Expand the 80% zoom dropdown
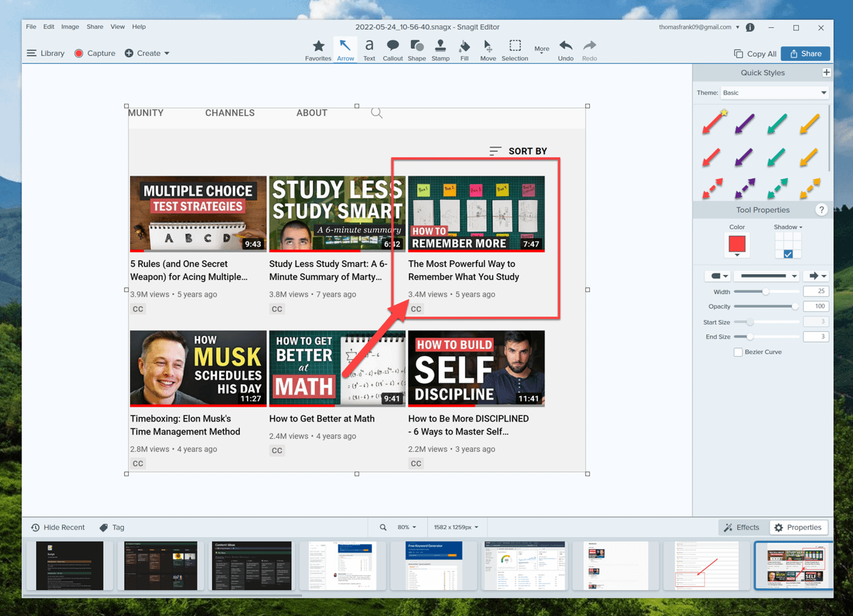853x616 pixels. point(407,527)
